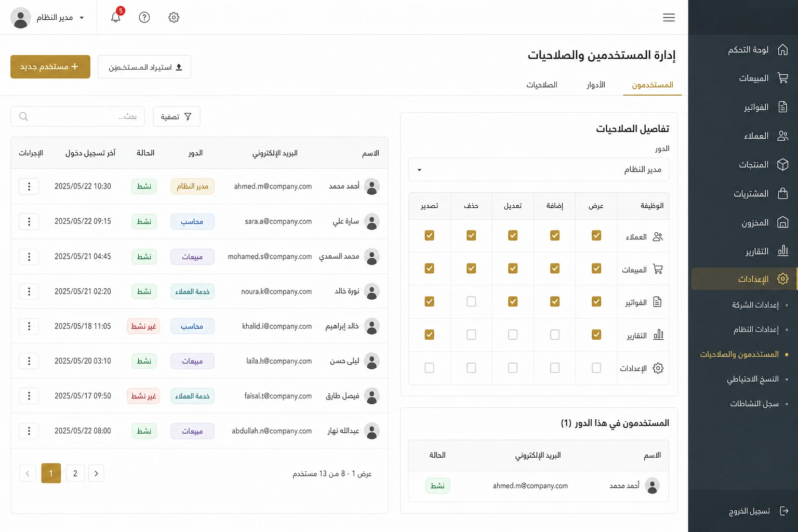Open actions menu for laila.h@company.com row
Viewport: 798px width, 532px height.
click(29, 361)
